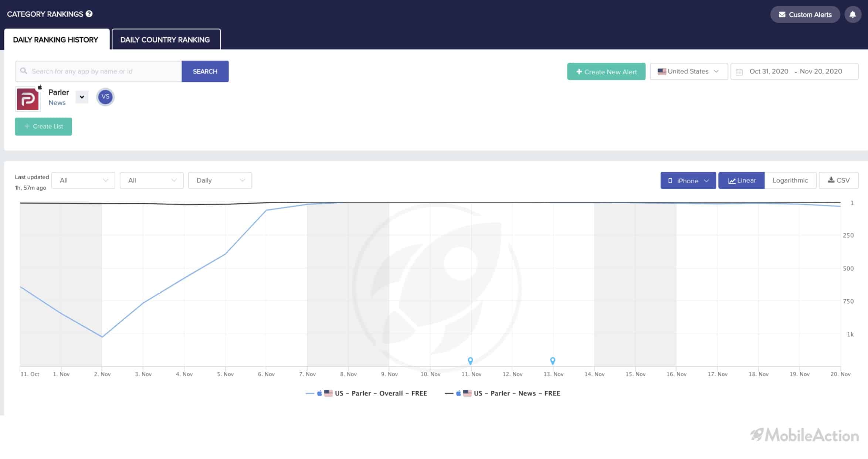Click the "31. Oct" axis label

point(30,374)
